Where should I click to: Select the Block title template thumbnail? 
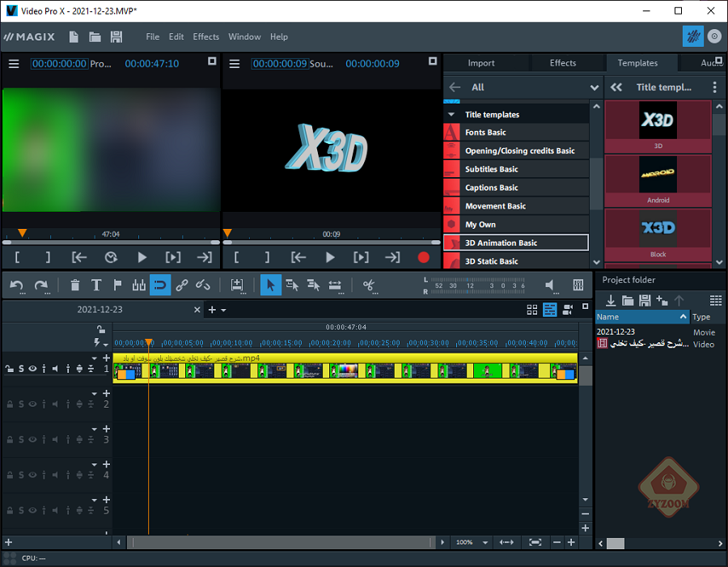click(x=658, y=235)
